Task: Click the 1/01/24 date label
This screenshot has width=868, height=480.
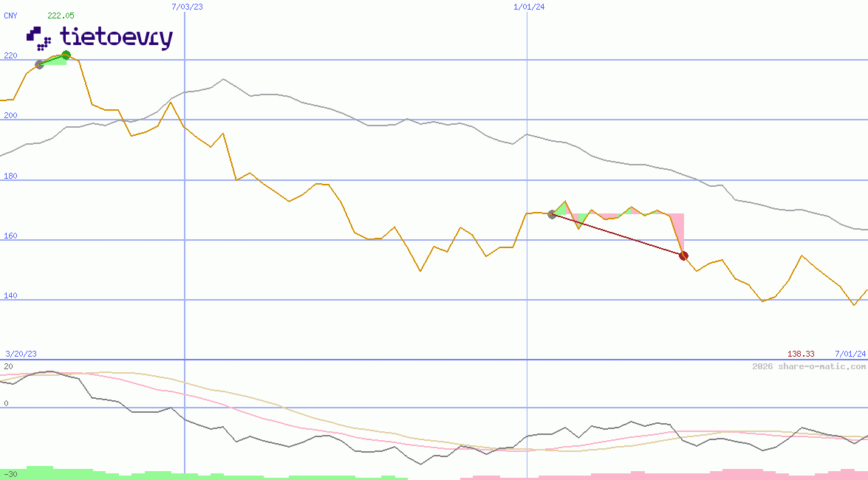Action: point(529,7)
